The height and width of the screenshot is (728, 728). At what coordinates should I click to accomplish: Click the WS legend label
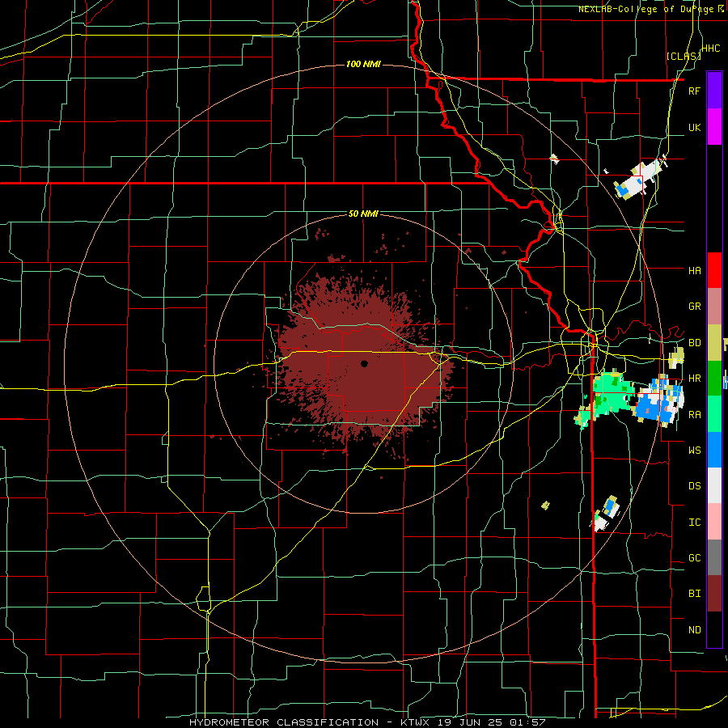point(694,450)
